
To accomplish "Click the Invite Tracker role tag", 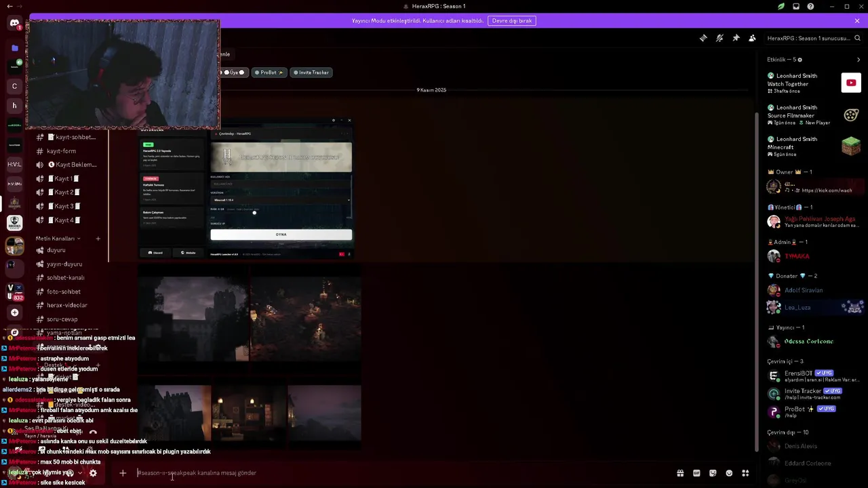I will [311, 73].
